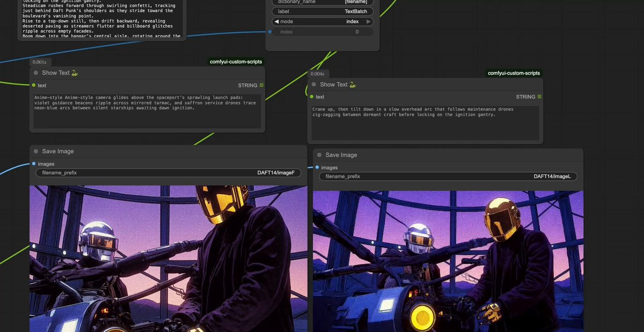Click the green text input socket of the right Show Text node
Image resolution: width=644 pixels, height=332 pixels.
pos(311,97)
